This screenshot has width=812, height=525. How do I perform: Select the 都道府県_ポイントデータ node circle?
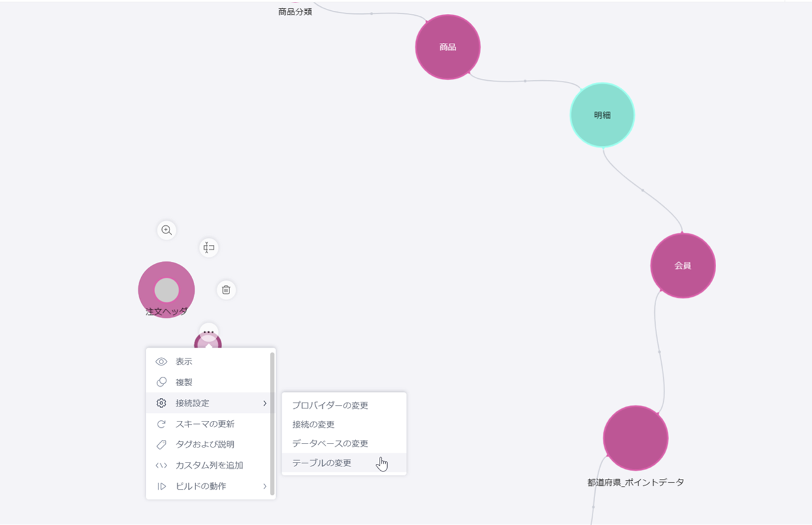635,438
